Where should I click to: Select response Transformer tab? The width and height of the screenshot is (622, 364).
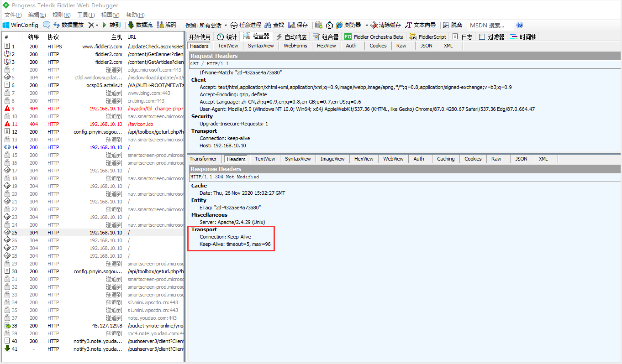[x=203, y=159]
